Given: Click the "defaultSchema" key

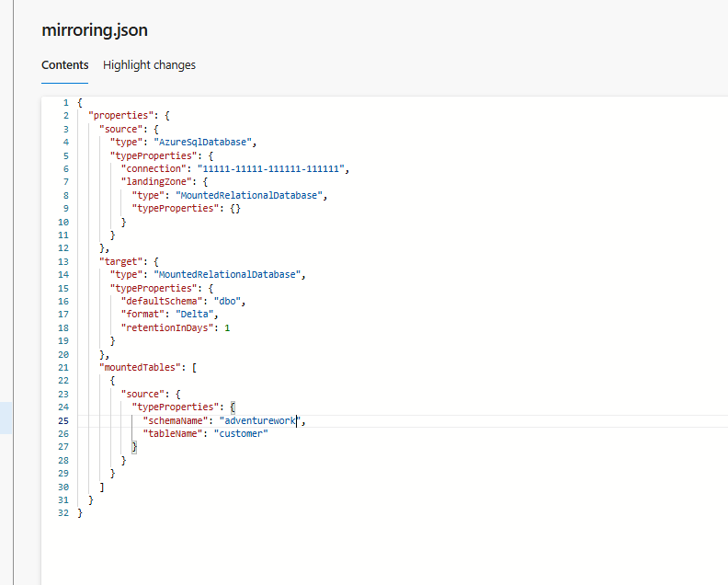Looking at the screenshot, I should click(x=162, y=301).
